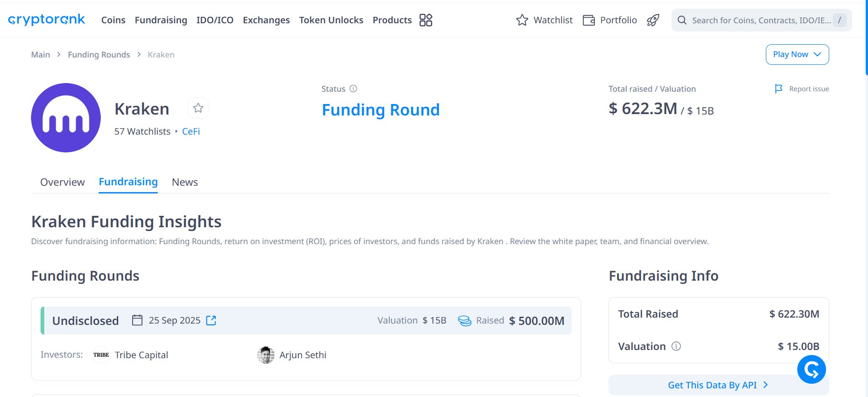868x397 pixels.
Task: Click the Watchlist star icon in header
Action: (522, 20)
